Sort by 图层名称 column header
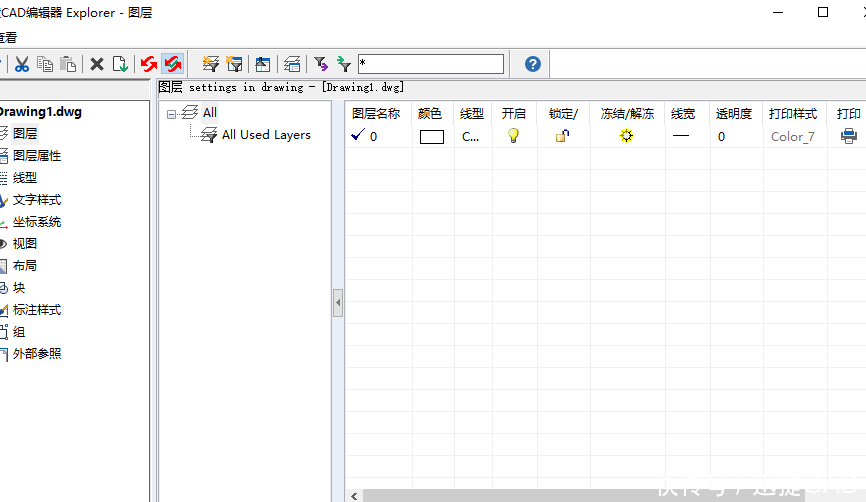Viewport: 866px width, 502px height. tap(376, 114)
